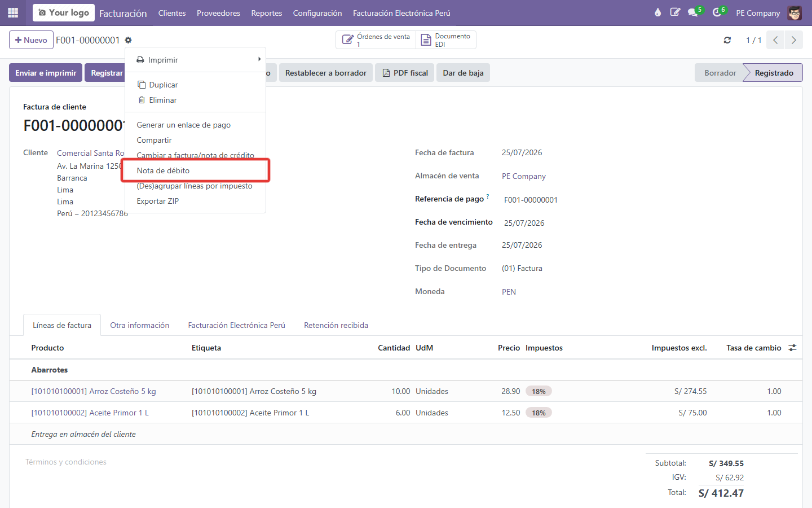Open the chat messages icon with badge 5
Image resolution: width=812 pixels, height=508 pixels.
click(x=694, y=12)
